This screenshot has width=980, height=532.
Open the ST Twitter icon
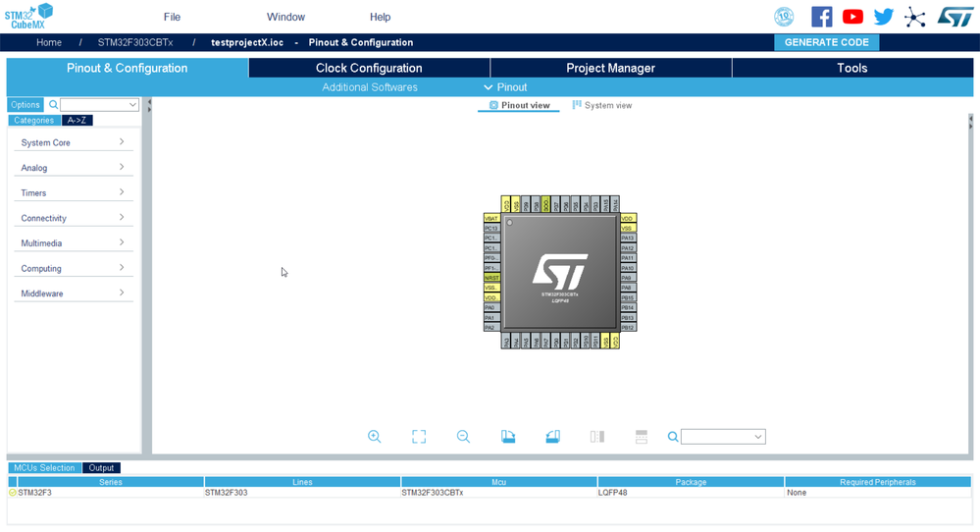pyautogui.click(x=883, y=17)
